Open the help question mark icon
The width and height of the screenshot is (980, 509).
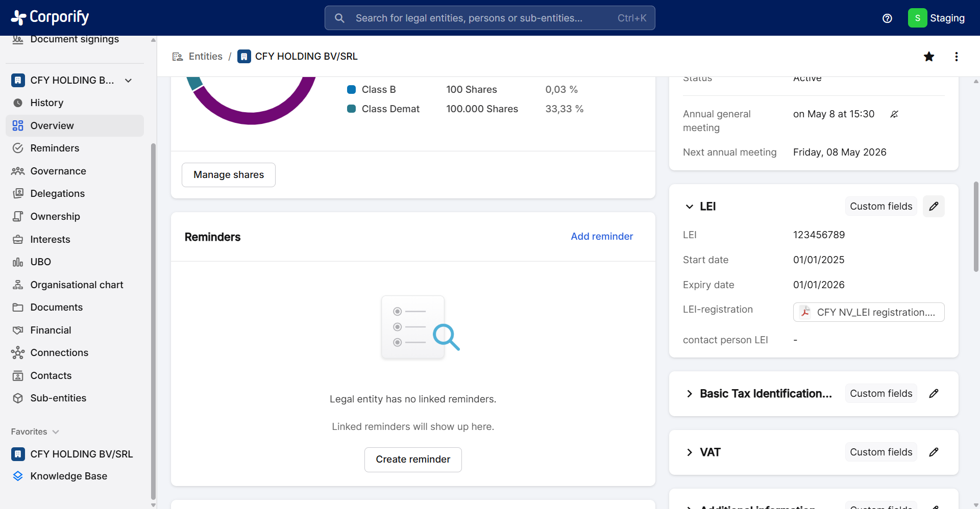pos(887,18)
